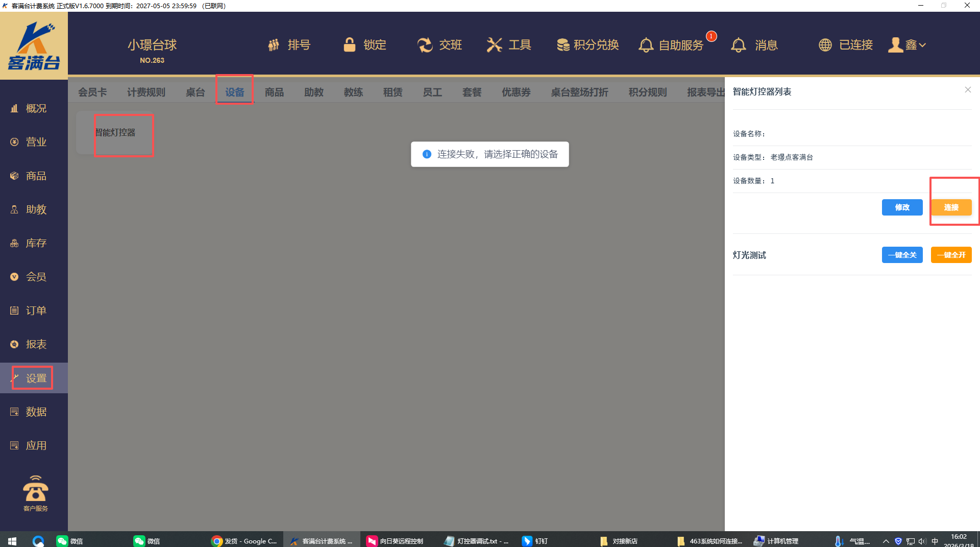This screenshot has width=980, height=547.
Task: Open 钉钉 from the Windows taskbar
Action: [535, 541]
